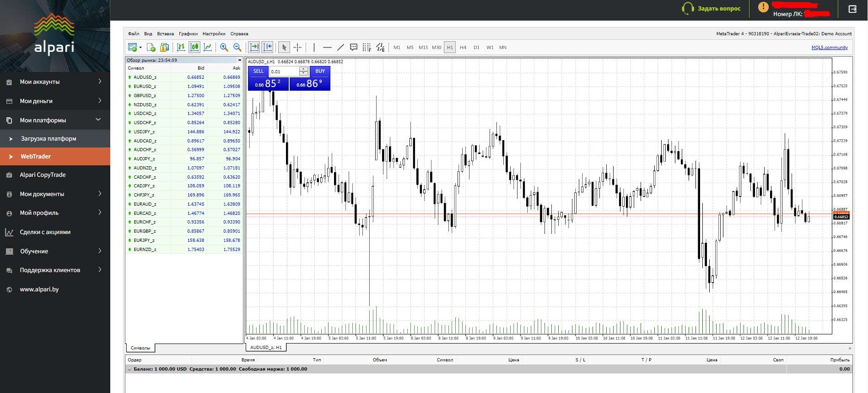868x393 pixels.
Task: Expand Мои документы sidebar section
Action: [x=55, y=194]
